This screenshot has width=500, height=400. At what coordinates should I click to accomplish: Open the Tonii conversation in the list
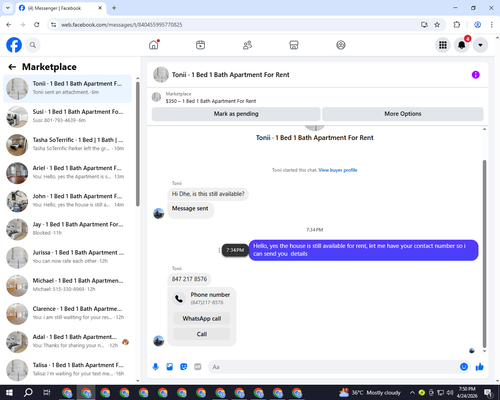pyautogui.click(x=68, y=89)
